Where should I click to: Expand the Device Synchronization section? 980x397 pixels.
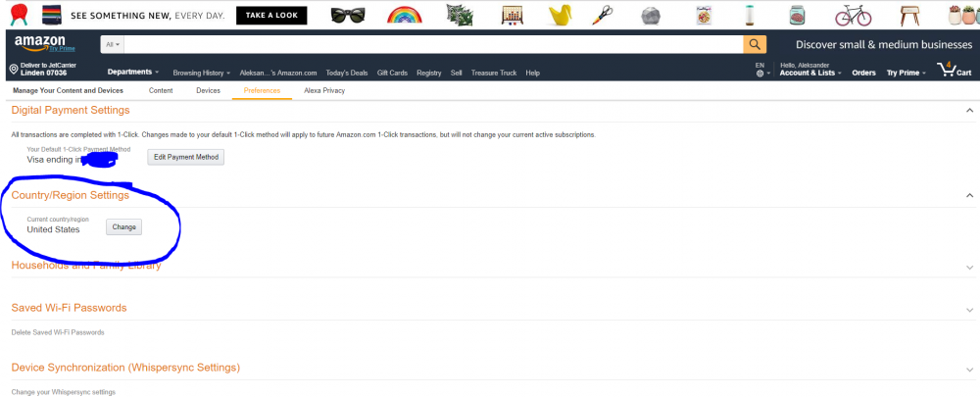tap(968, 369)
